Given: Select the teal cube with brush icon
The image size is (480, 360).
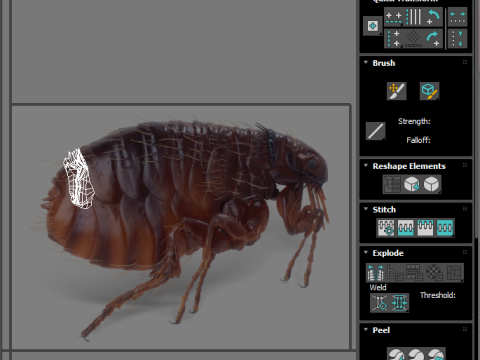Looking at the screenshot, I should (429, 91).
